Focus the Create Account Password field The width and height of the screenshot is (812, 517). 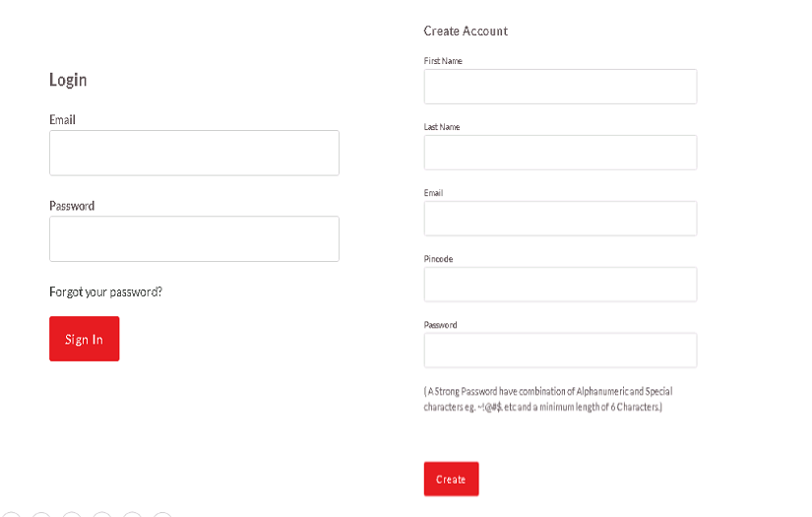click(x=560, y=351)
